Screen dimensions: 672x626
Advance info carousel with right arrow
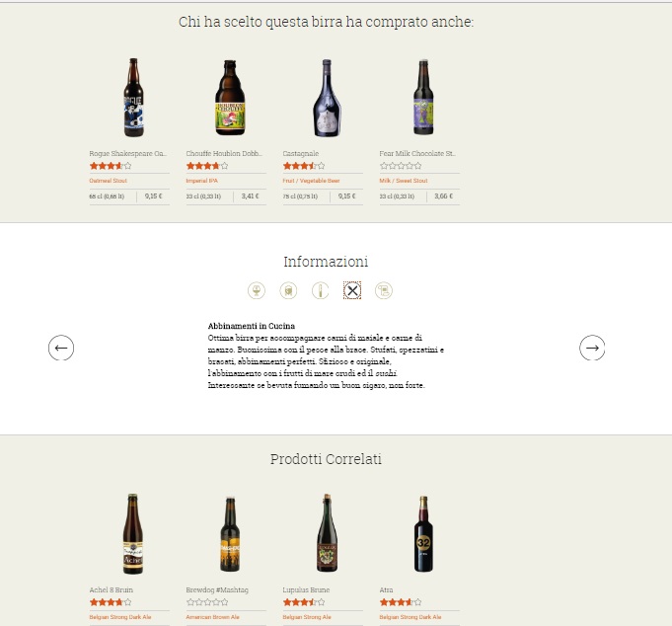coord(592,348)
